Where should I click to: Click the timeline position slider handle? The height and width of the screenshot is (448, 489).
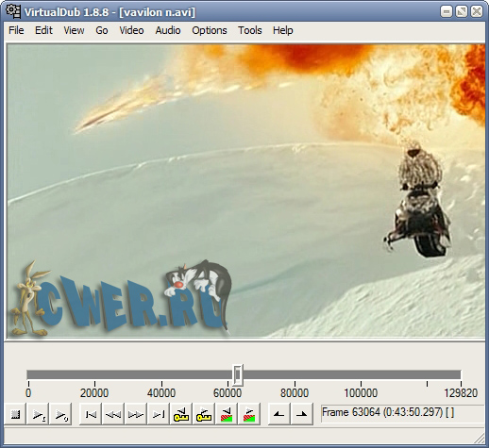pyautogui.click(x=238, y=375)
